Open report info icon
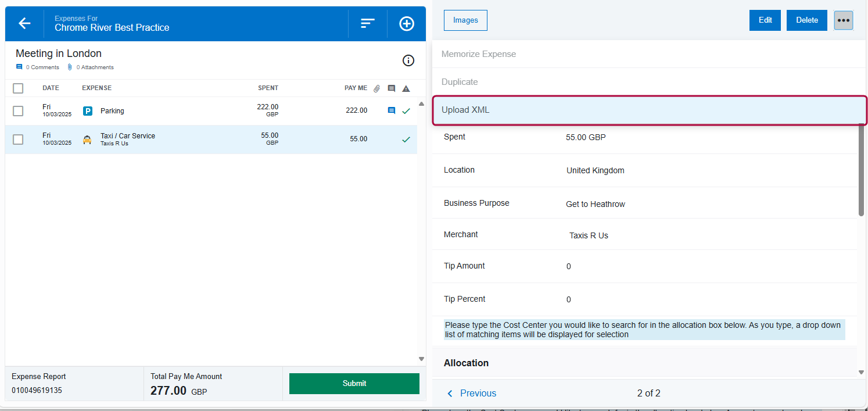 408,60
